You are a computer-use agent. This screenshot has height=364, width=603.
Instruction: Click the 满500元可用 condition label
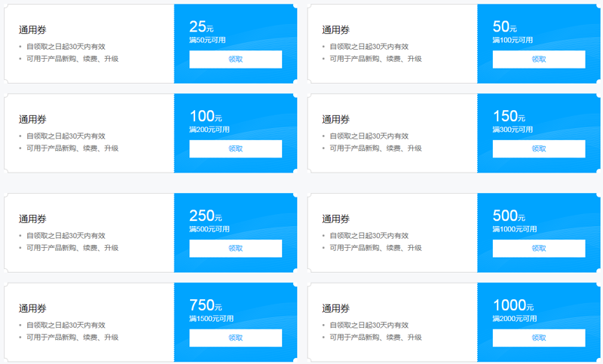tap(210, 229)
